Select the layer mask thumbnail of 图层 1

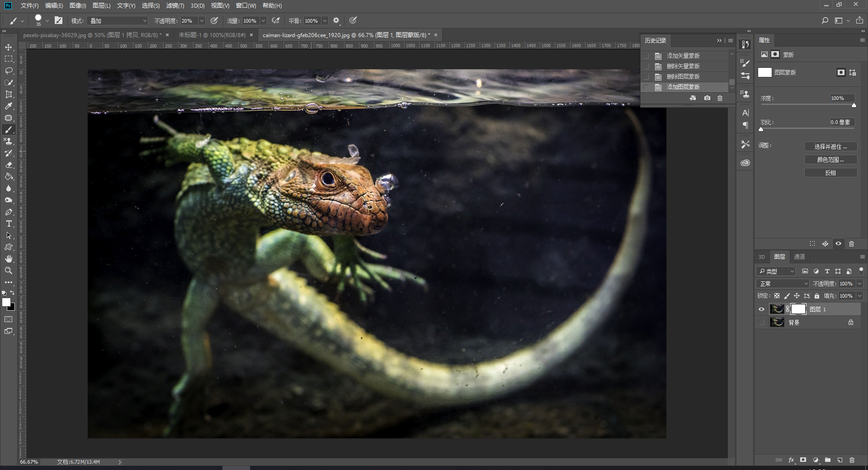(798, 309)
